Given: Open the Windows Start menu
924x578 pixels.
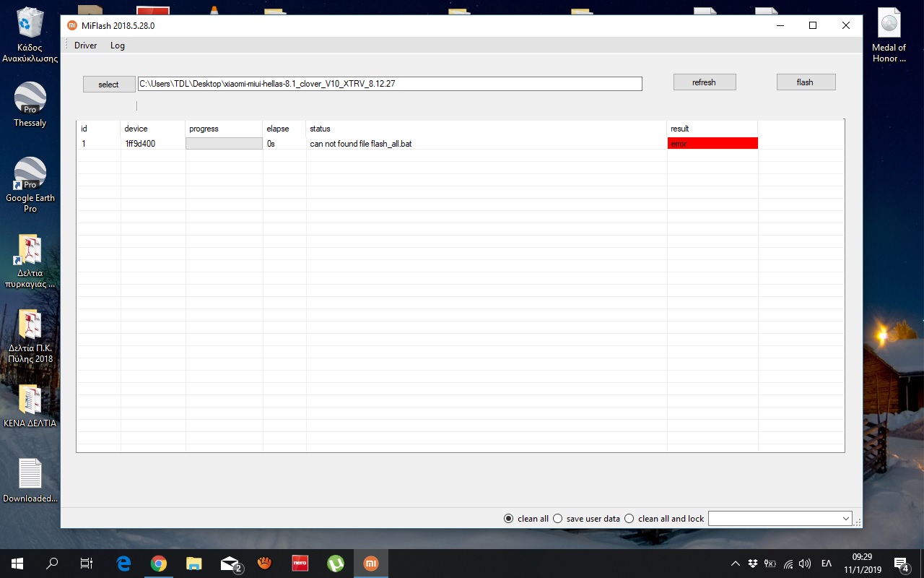Looking at the screenshot, I should 17,564.
